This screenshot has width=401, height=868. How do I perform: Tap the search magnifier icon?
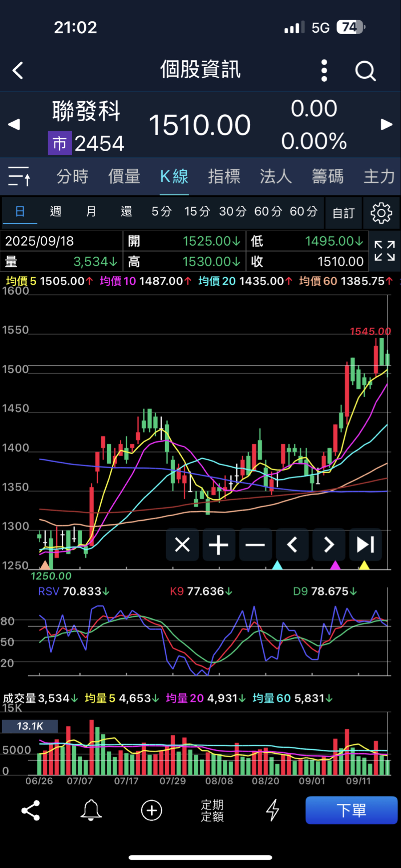pyautogui.click(x=365, y=70)
